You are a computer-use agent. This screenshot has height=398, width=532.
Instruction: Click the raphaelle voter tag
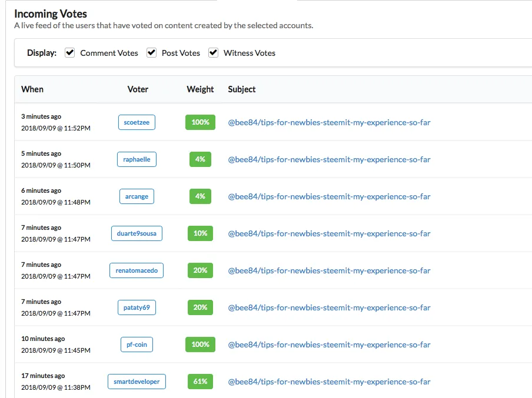point(137,159)
